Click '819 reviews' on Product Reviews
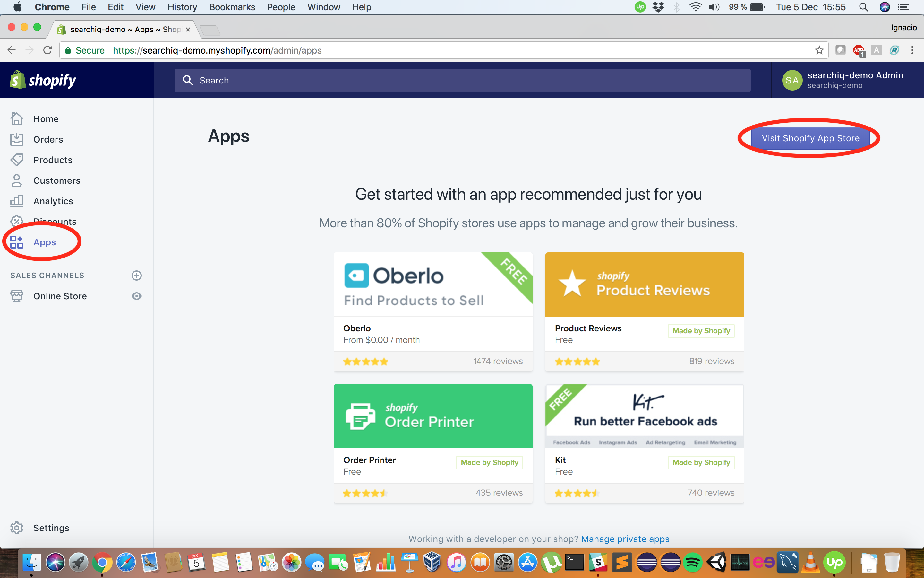Image resolution: width=924 pixels, height=578 pixels. (x=712, y=361)
